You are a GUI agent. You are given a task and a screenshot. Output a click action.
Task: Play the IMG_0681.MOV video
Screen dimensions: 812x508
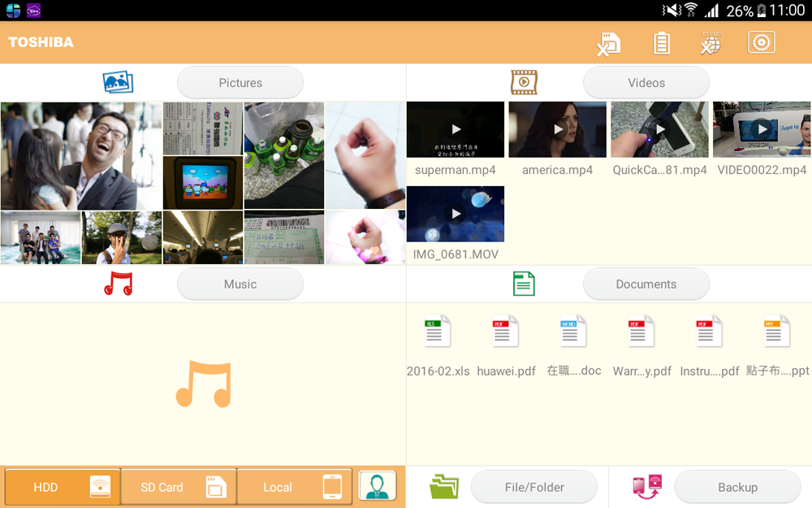point(456,214)
